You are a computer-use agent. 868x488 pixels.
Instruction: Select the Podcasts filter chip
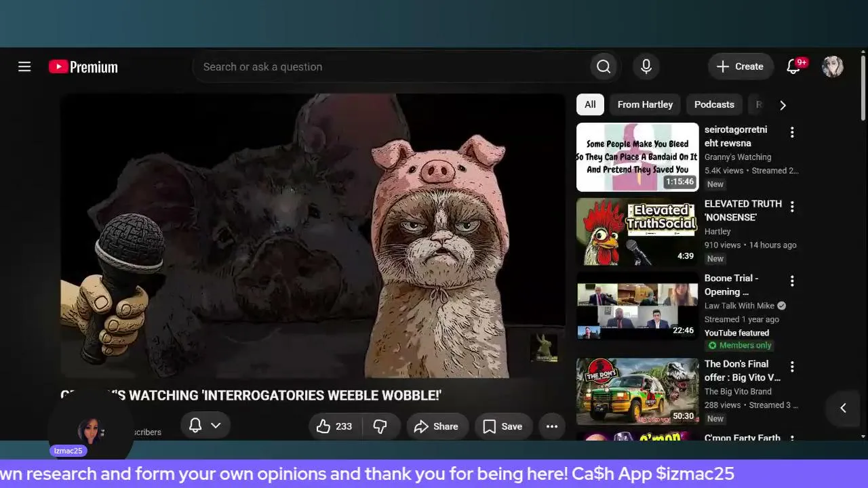714,104
